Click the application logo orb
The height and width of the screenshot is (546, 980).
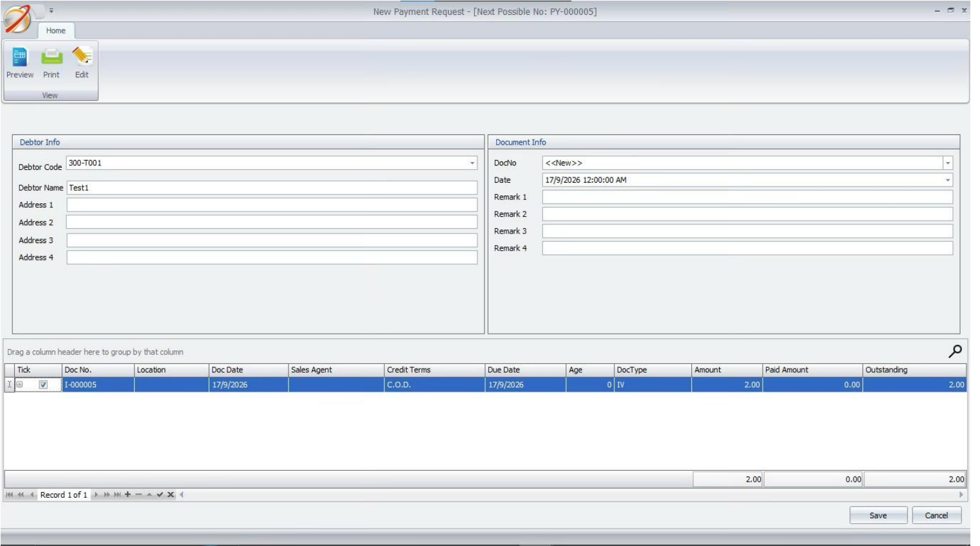click(17, 19)
